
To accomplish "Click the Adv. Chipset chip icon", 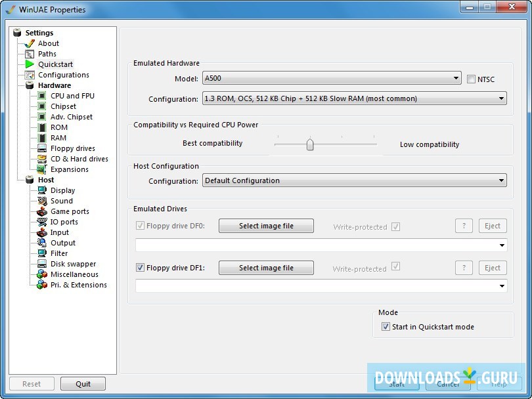I will 42,117.
